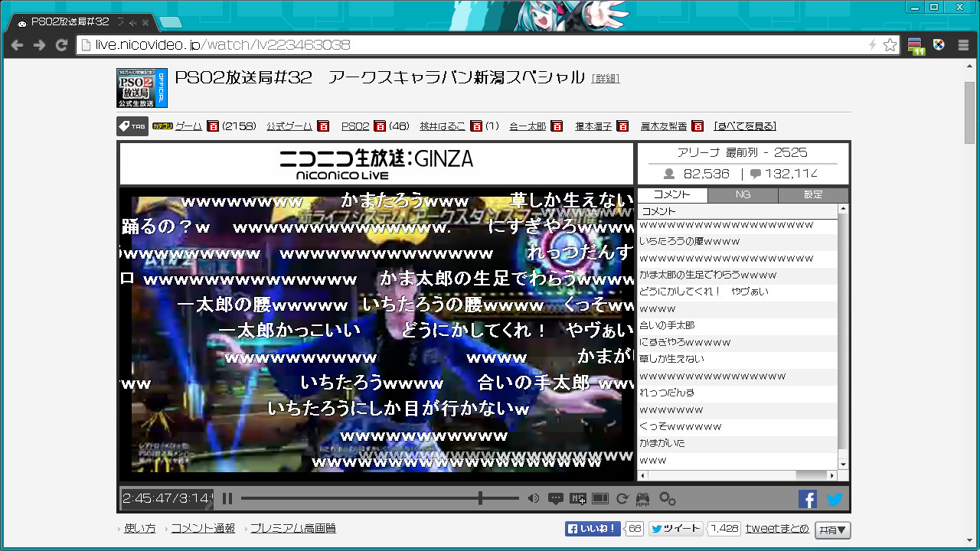Select the PSO2放送局#32 browser tab
Viewport: 980px width, 551px height.
80,21
